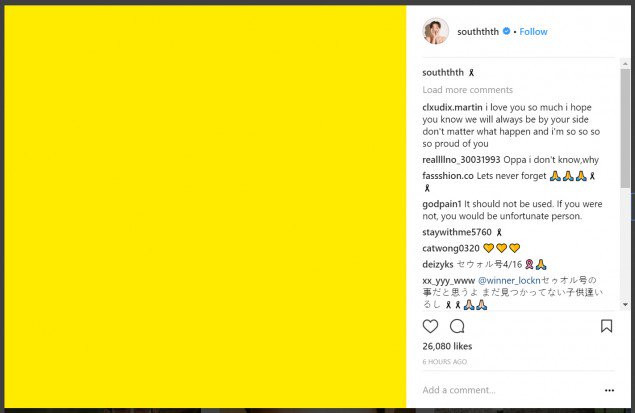635x413 pixels.
Task: Click the 6 hours ago timestamp
Action: point(444,361)
